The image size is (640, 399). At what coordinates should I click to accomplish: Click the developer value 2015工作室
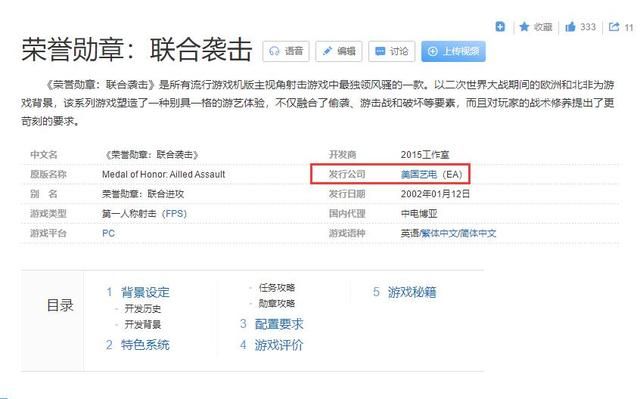coord(425,155)
